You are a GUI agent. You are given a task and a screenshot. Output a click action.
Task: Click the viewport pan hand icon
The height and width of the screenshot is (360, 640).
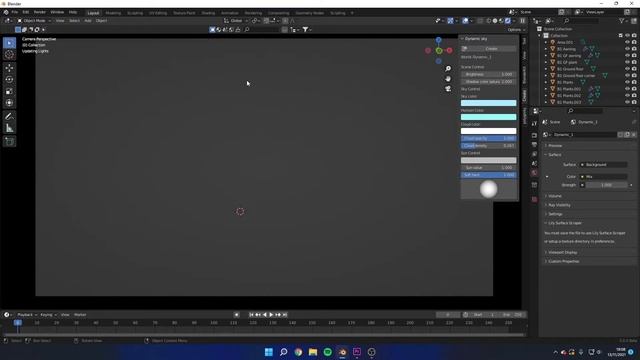point(448,79)
